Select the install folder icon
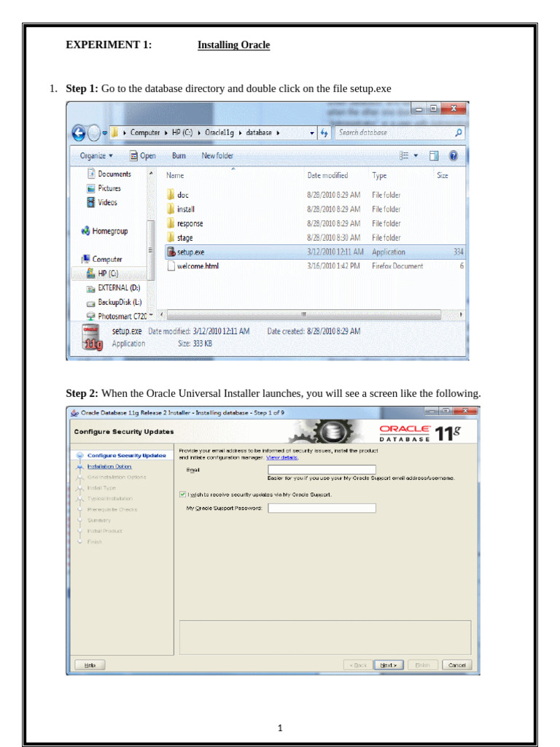Image resolution: width=560 pixels, height=747 pixels. click(x=171, y=209)
